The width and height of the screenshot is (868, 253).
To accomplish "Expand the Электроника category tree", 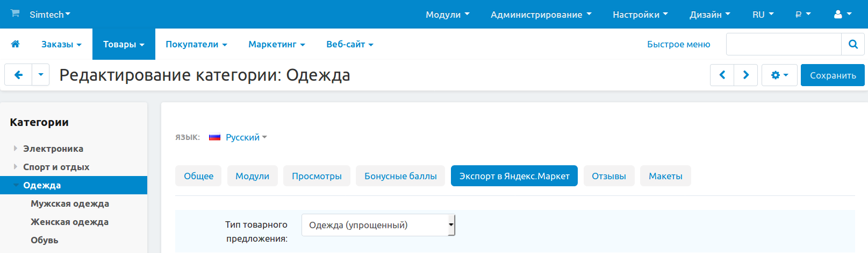I will 16,149.
